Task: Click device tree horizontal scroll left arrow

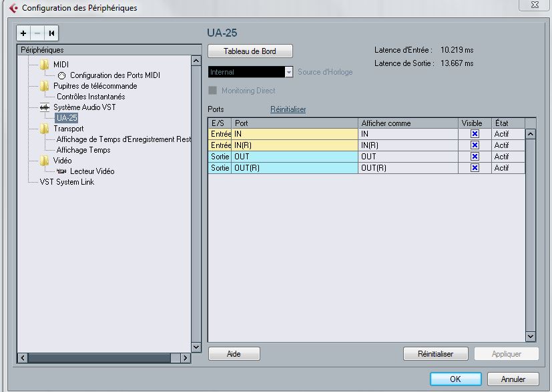Action: pyautogui.click(x=23, y=358)
